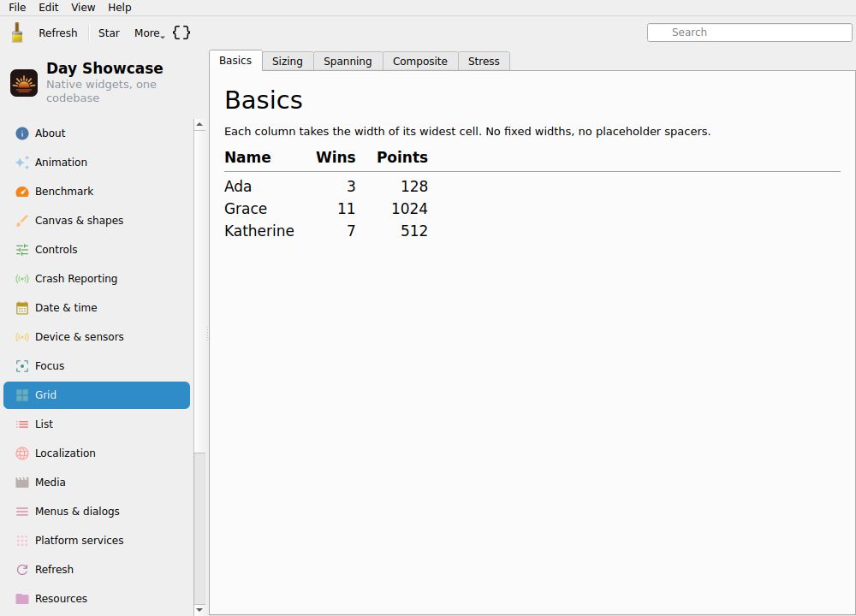856x616 pixels.
Task: Select the Crash Reporting signal icon
Action: tap(22, 279)
